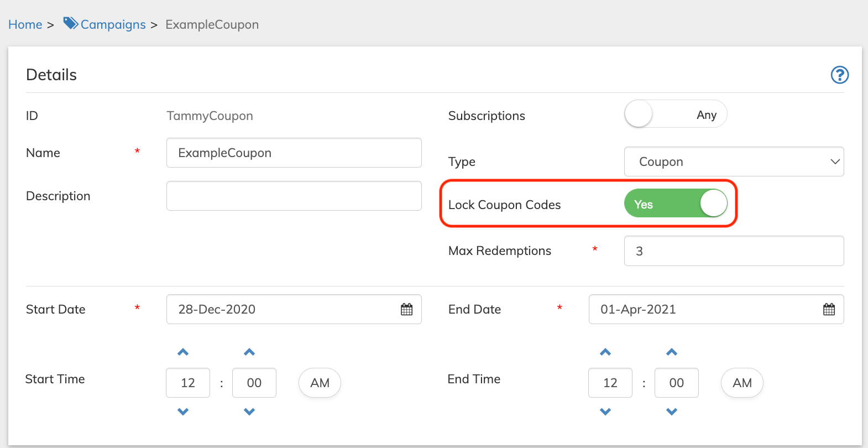Viewport: 868px width, 448px height.
Task: Decrease the Start Time hour with down arrow
Action: pyautogui.click(x=183, y=411)
